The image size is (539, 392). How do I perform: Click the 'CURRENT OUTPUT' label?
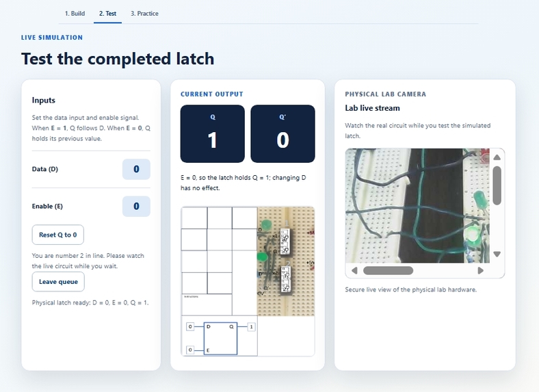pyautogui.click(x=212, y=94)
